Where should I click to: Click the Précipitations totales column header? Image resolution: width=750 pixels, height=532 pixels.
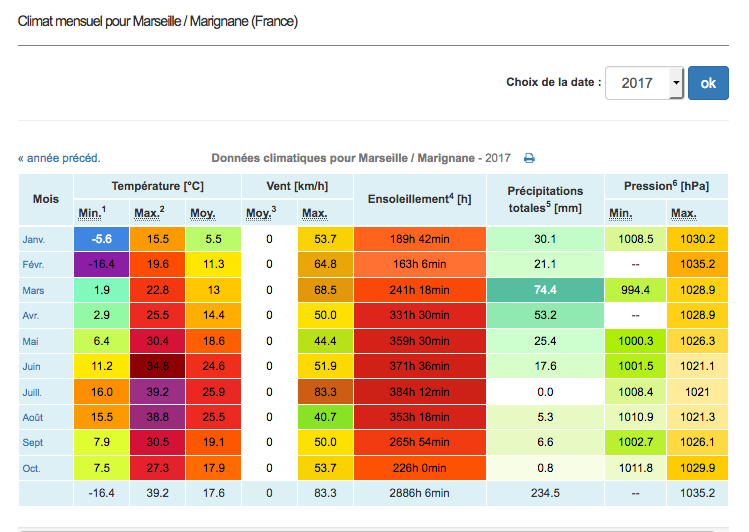pos(544,199)
